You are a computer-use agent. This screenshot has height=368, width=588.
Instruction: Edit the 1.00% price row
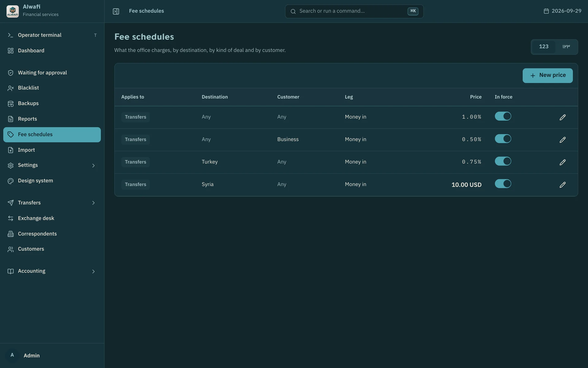pyautogui.click(x=563, y=117)
